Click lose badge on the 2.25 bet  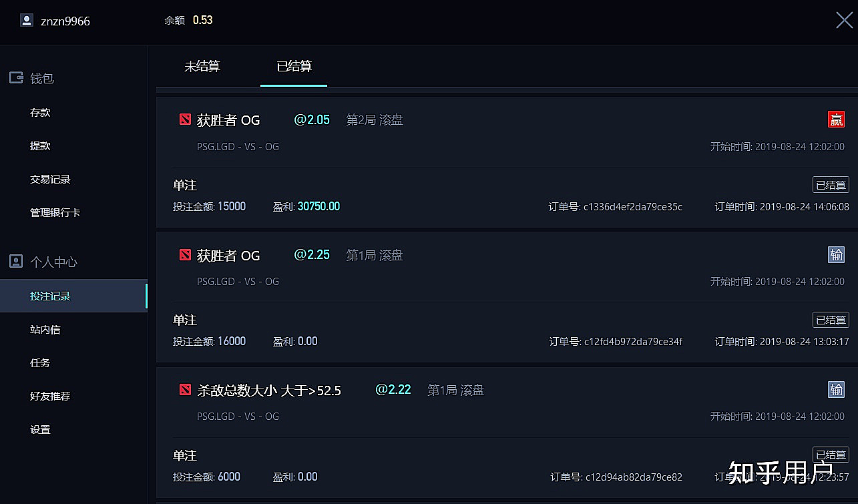(836, 254)
